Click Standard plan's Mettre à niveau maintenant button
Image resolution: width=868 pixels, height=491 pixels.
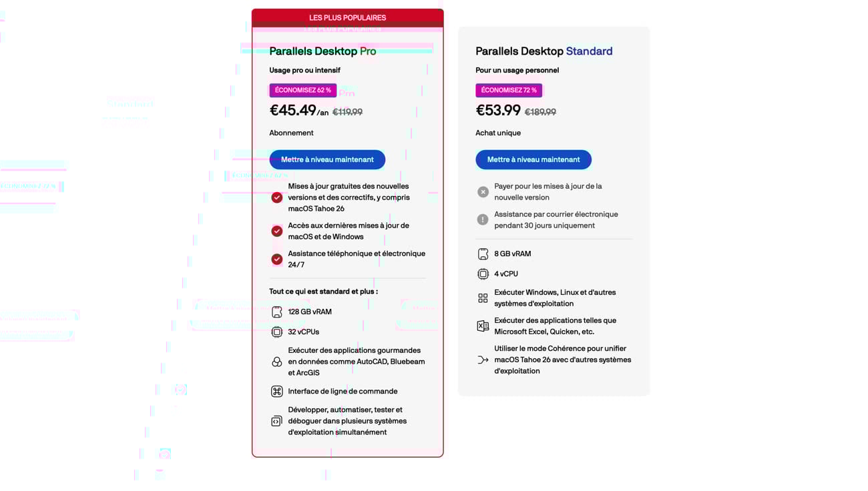click(533, 159)
